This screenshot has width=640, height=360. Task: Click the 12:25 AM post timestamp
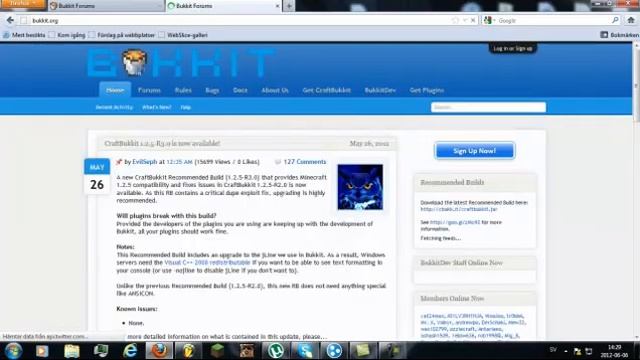[179, 162]
